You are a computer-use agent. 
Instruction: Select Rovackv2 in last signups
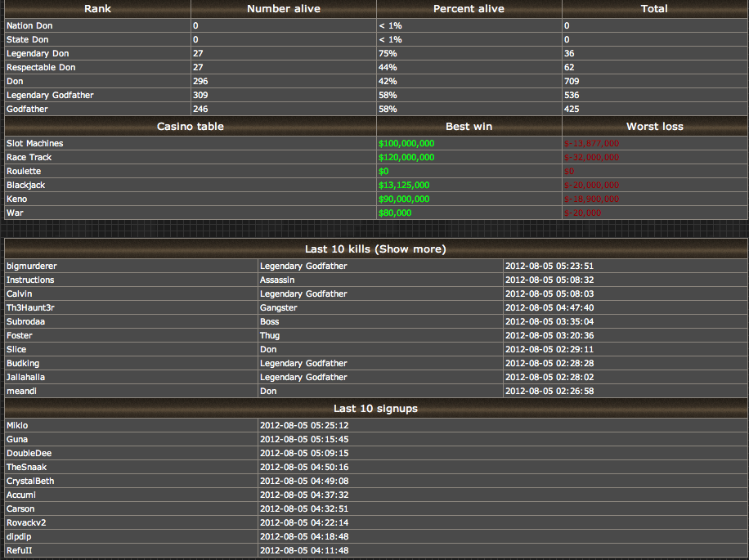pyautogui.click(x=26, y=522)
